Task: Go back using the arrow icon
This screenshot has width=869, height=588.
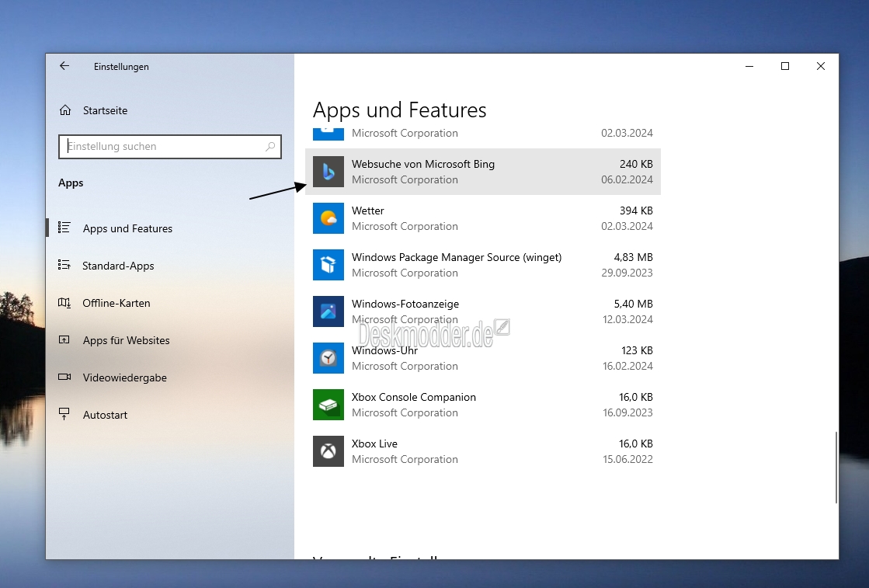Action: (64, 66)
